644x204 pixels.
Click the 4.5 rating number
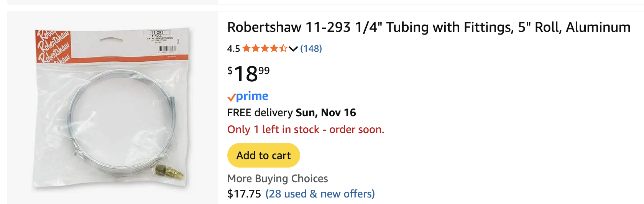tap(233, 49)
